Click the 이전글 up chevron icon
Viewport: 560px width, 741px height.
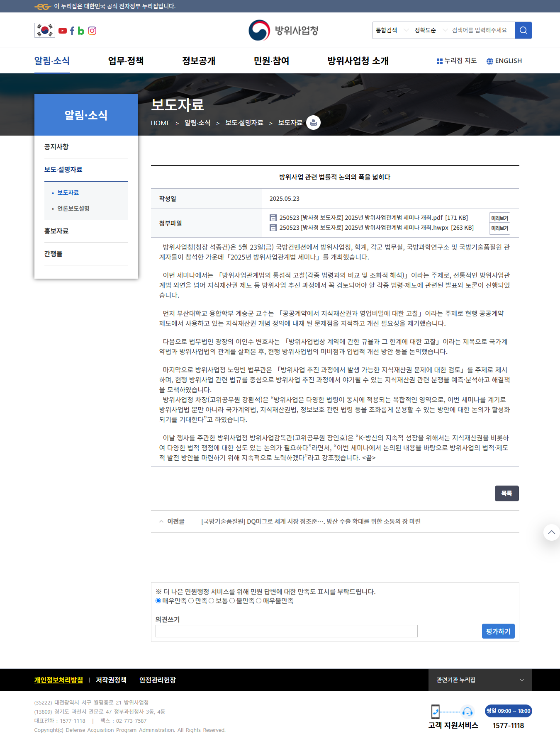(161, 522)
